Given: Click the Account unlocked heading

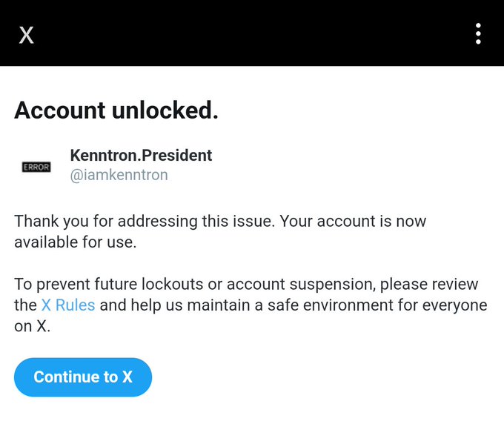Looking at the screenshot, I should coord(116,110).
